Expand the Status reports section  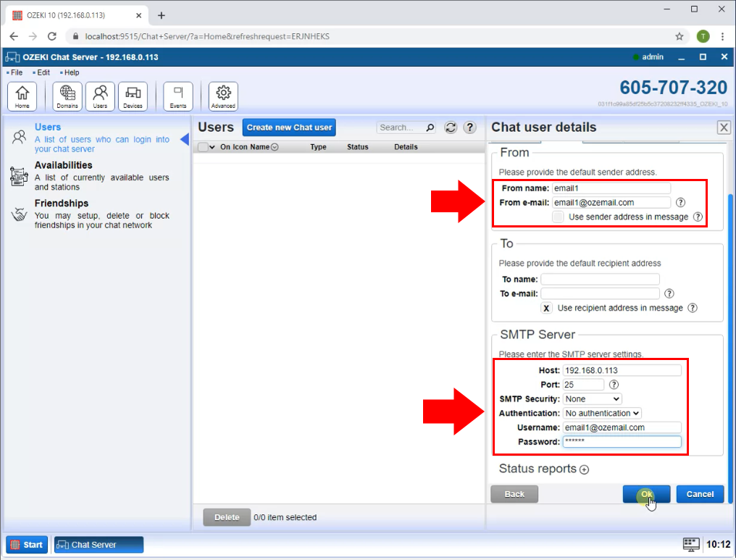[584, 469]
